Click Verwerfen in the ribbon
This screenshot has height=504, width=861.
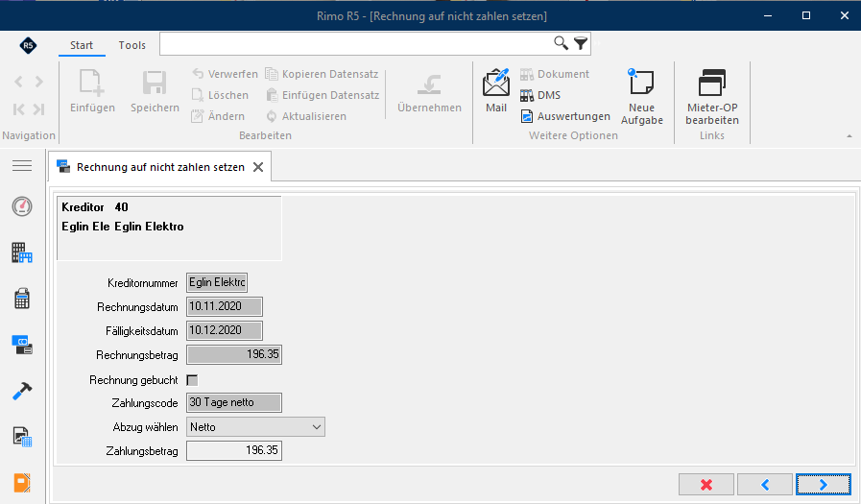[225, 74]
